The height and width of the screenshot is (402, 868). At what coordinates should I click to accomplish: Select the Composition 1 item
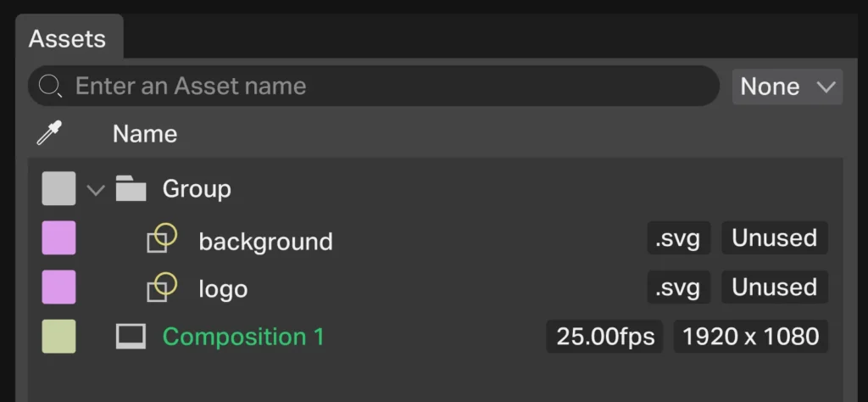tap(243, 337)
